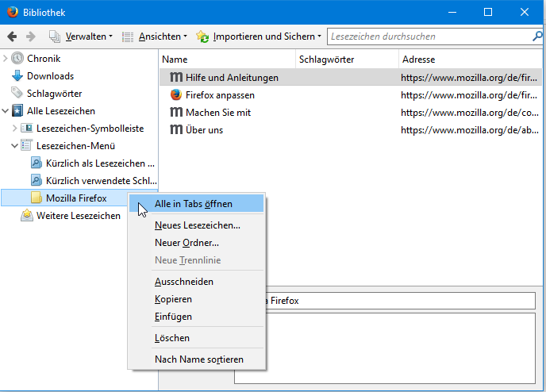Click the back arrow navigation icon
Screen dimensions: 546x392
13,37
